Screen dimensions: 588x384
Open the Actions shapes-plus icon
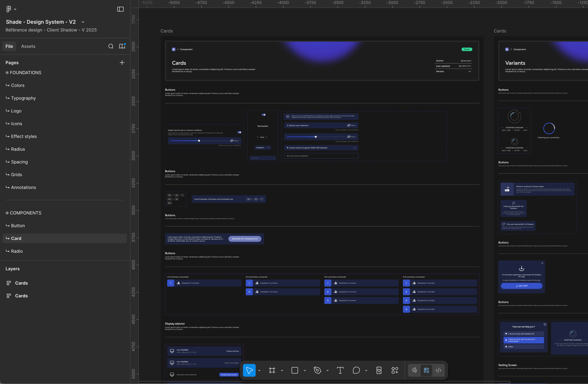(x=395, y=370)
